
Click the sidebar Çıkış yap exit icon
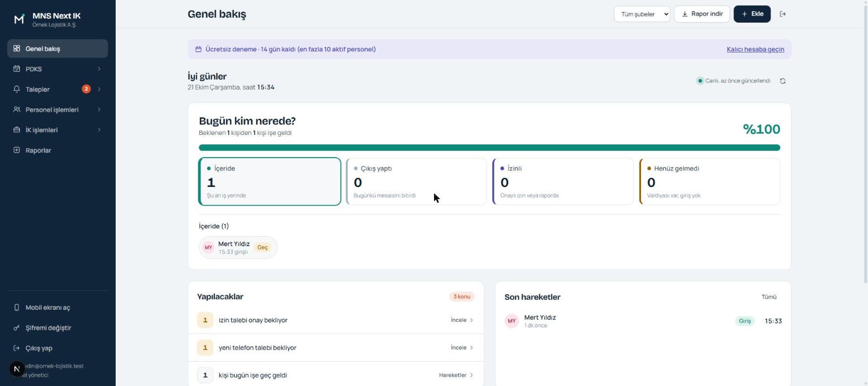click(x=17, y=348)
